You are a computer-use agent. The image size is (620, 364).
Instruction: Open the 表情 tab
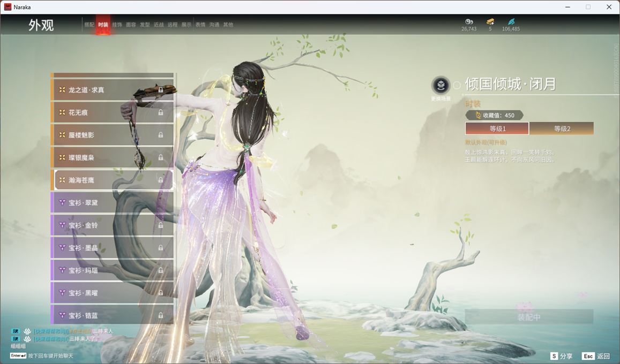(200, 25)
